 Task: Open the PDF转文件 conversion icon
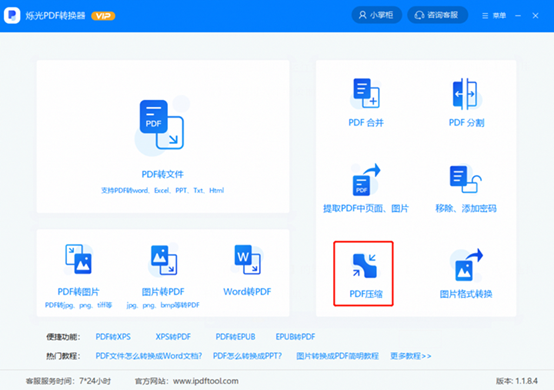(x=162, y=124)
